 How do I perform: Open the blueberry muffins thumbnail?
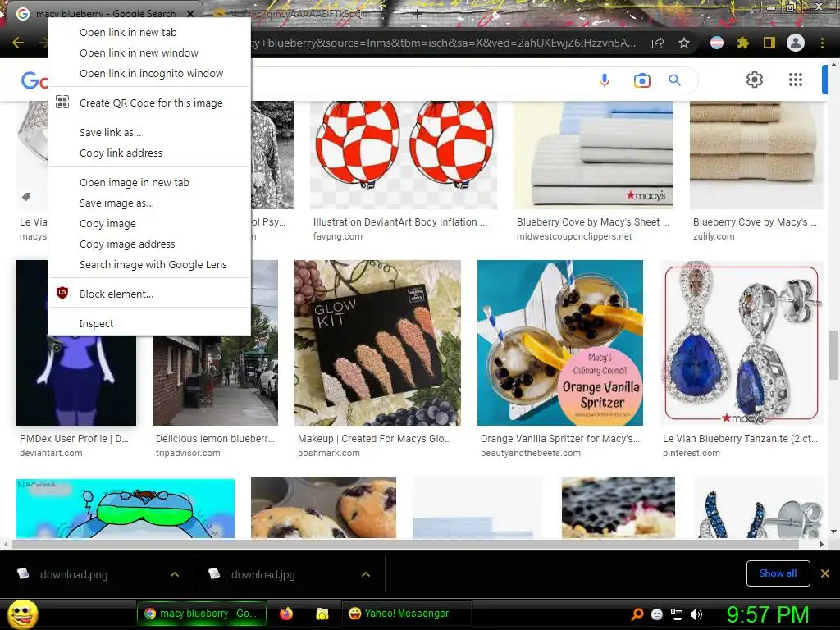[323, 507]
